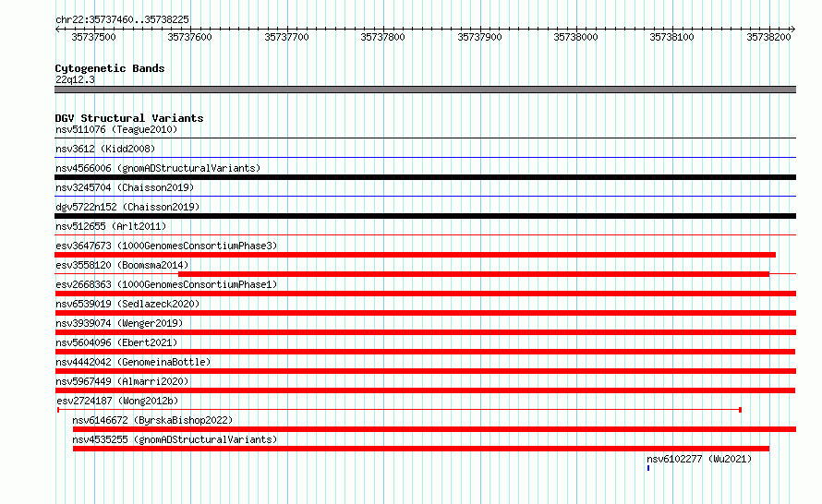Screen dimensions: 822x504
Task: Click ruler coordinate 35737700
Action: [286, 37]
